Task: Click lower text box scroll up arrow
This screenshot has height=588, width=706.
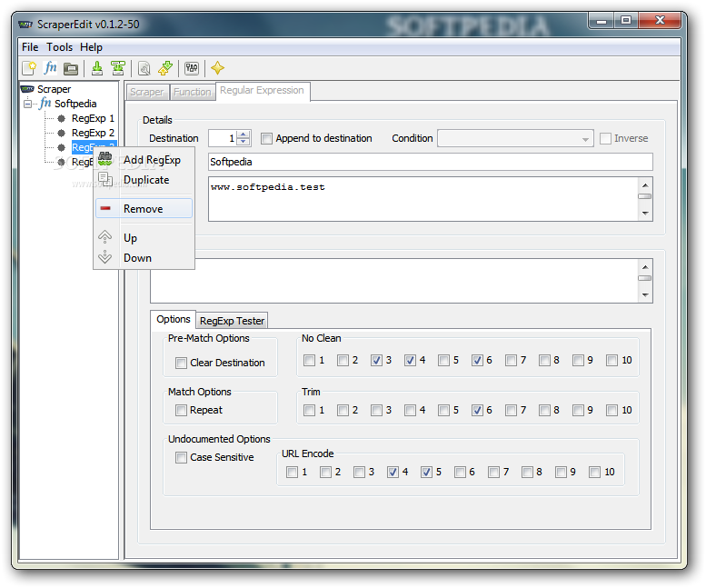Action: click(x=645, y=267)
